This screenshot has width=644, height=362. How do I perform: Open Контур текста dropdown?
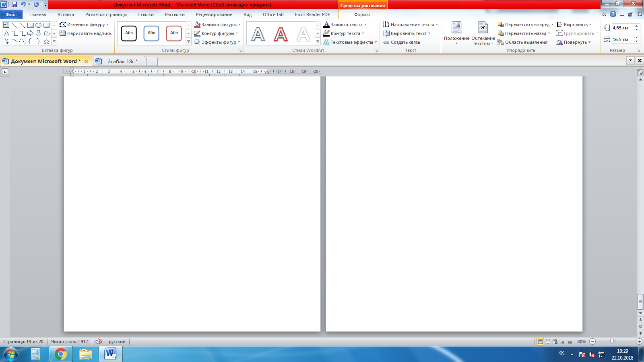point(344,33)
